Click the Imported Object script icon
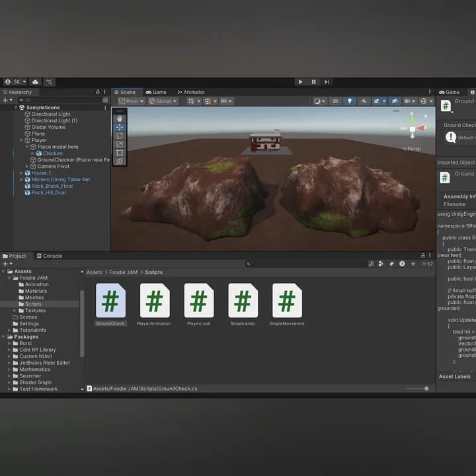476x476 pixels. [445, 178]
